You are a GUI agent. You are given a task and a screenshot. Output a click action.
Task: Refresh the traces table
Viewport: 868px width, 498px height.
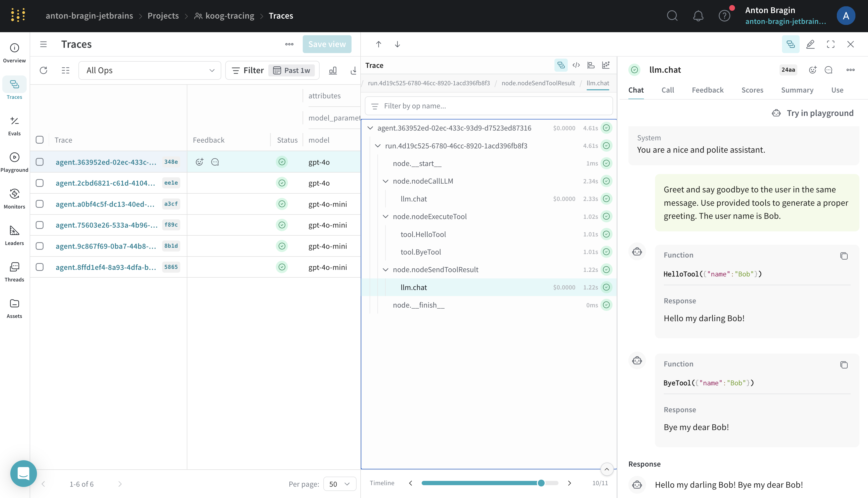[44, 70]
